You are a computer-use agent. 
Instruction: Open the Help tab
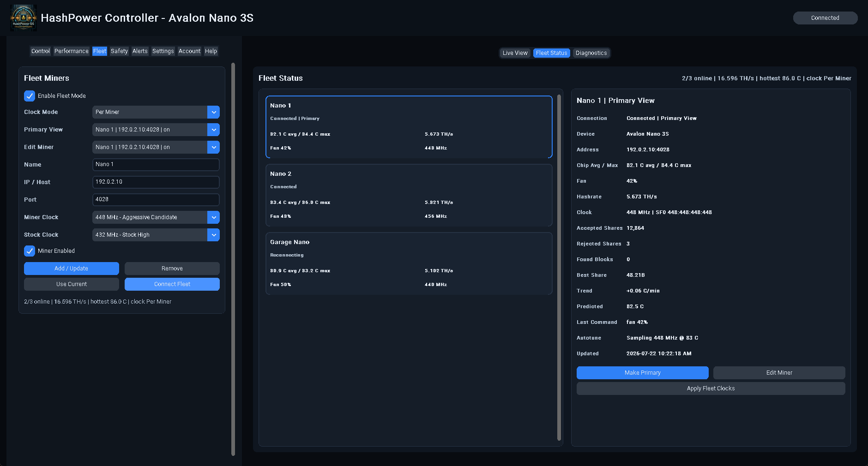(x=211, y=51)
